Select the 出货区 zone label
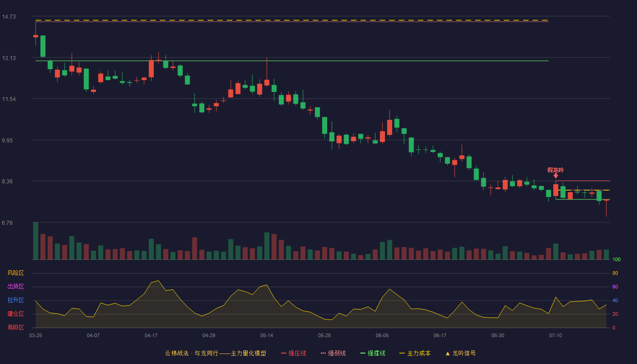Screen dimensions: 637x364 [x=15, y=287]
